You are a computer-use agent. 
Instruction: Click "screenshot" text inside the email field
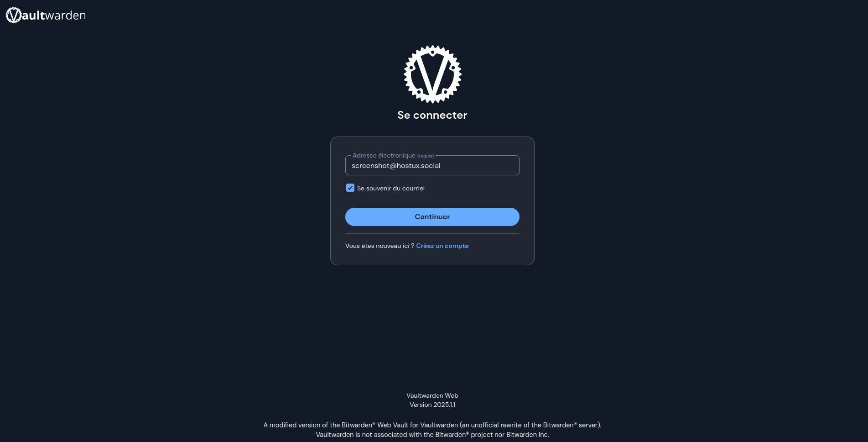(x=370, y=166)
